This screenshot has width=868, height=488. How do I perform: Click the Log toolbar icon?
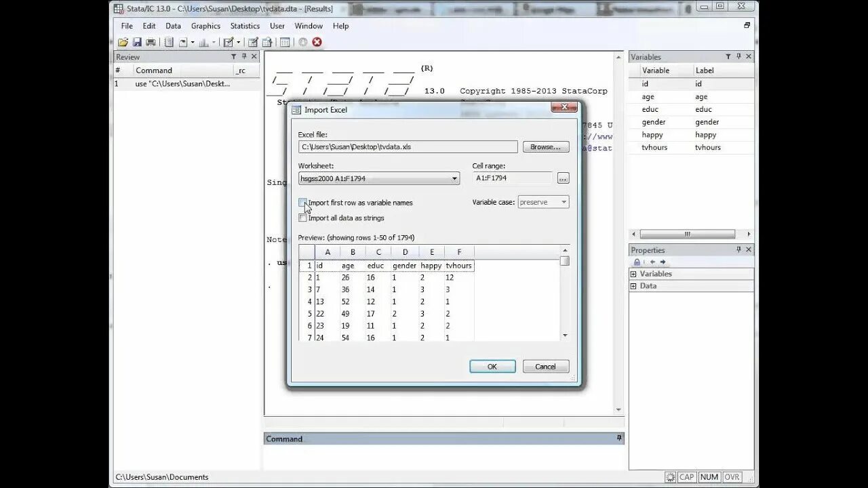pos(169,42)
